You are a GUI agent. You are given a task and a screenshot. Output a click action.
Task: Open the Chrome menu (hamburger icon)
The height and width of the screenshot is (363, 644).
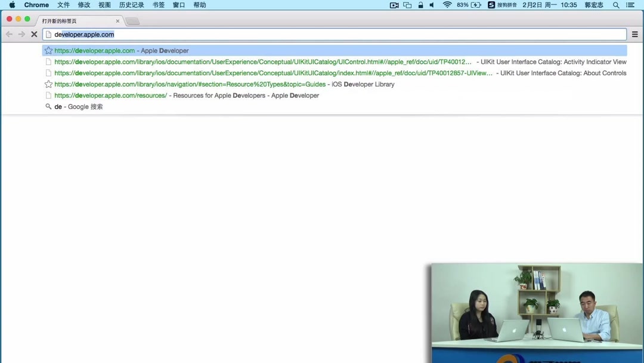coord(634,34)
